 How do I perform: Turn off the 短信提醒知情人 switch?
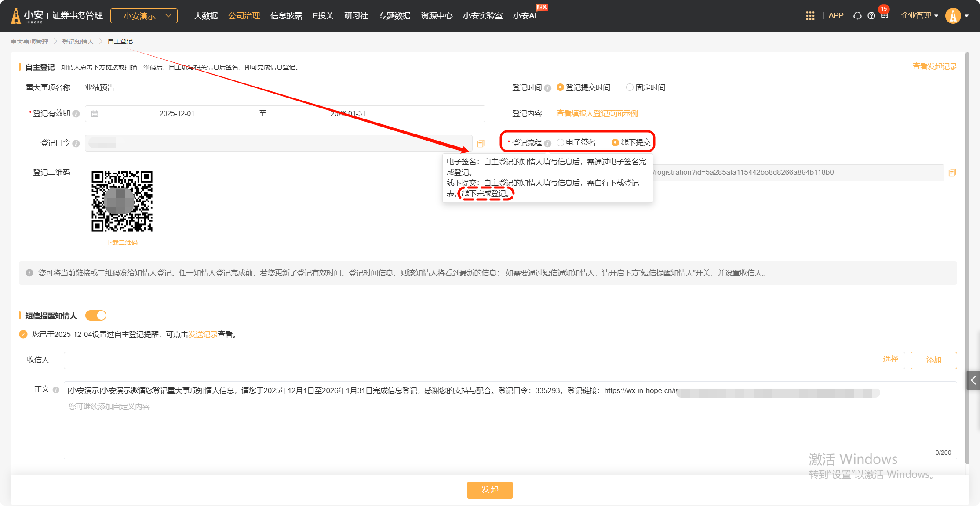[96, 315]
